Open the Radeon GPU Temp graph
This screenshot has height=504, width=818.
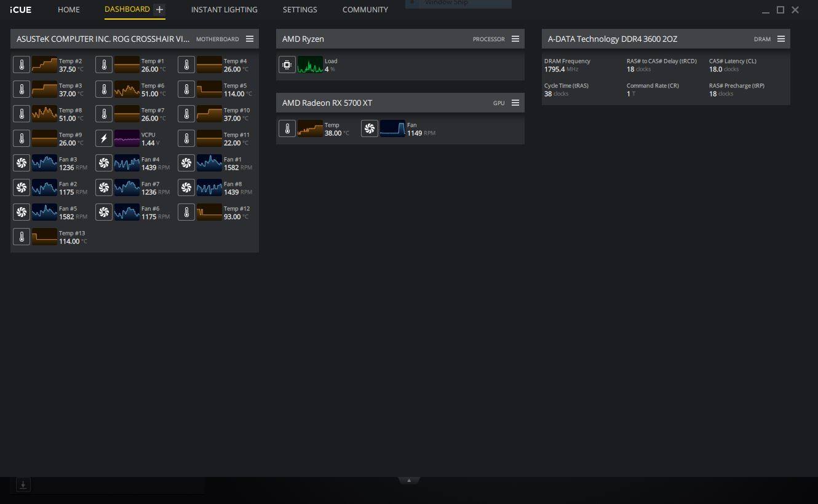310,128
